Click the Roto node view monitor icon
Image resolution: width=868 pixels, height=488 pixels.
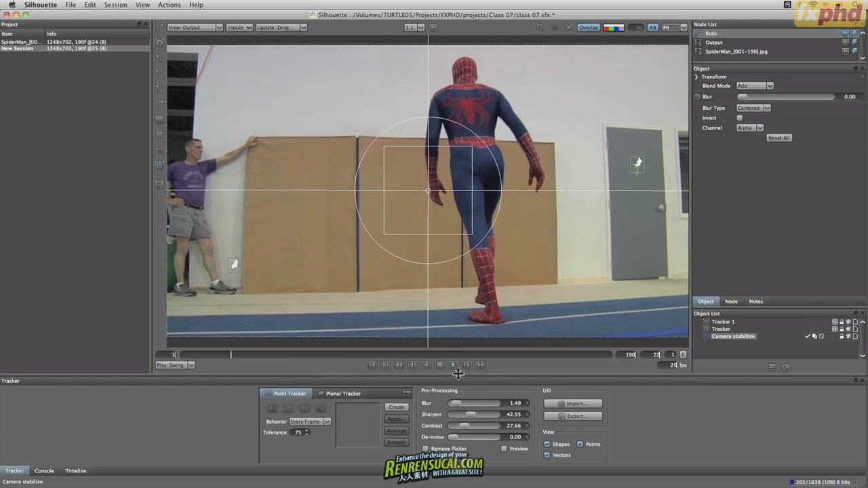845,33
